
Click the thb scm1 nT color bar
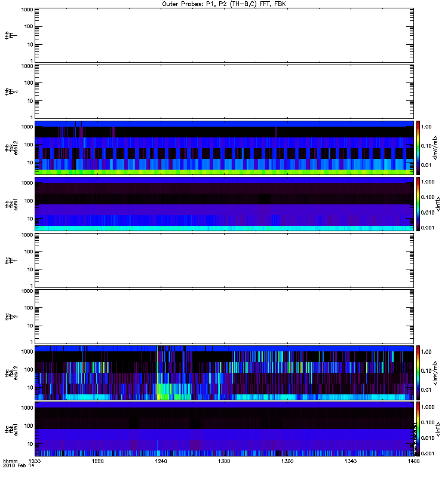[418, 204]
